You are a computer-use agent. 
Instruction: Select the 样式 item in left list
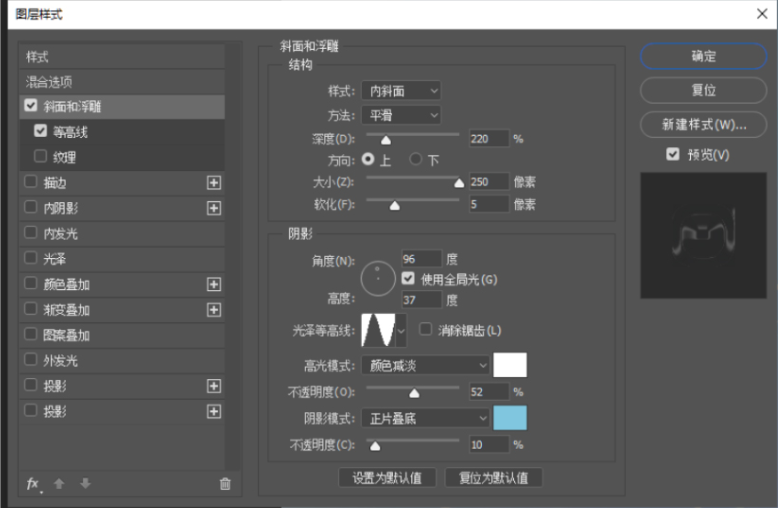pyautogui.click(x=122, y=57)
